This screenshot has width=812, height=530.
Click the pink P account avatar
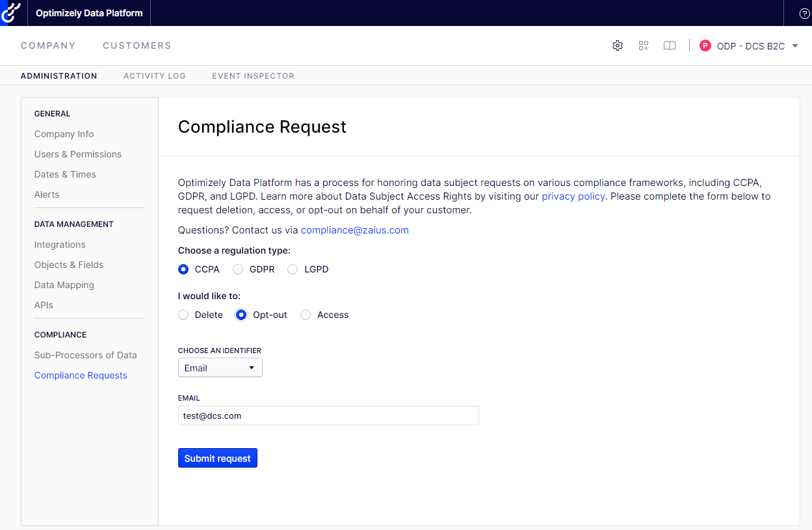coord(705,46)
